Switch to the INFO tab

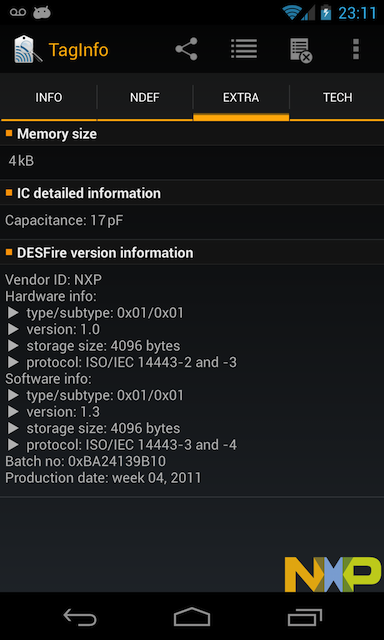(49, 98)
